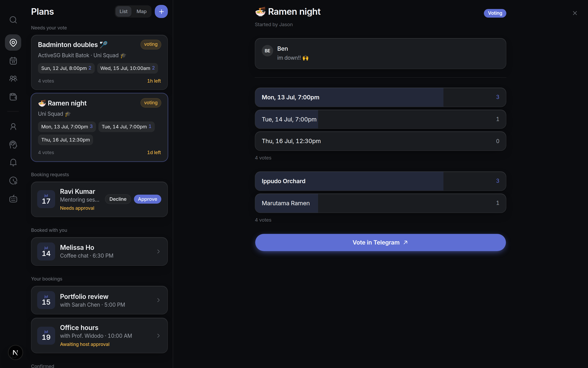588x368 pixels.
Task: Switch to Map view
Action: click(141, 11)
